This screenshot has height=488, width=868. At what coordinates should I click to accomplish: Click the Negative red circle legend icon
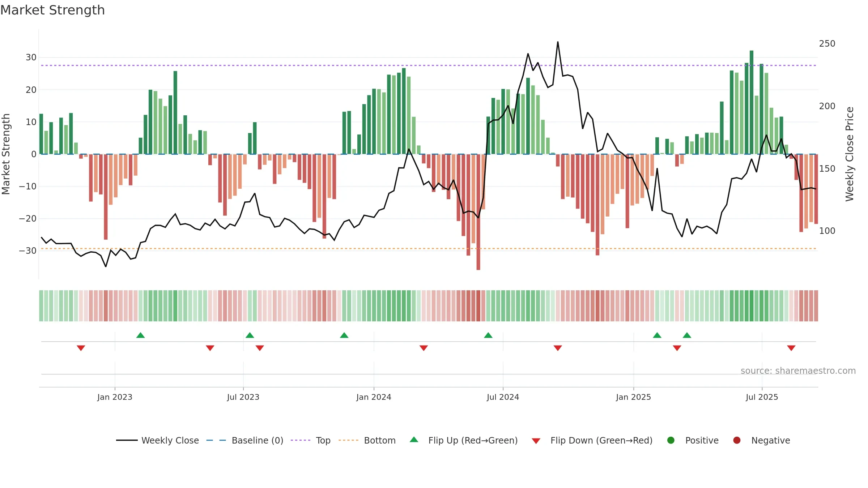(737, 440)
